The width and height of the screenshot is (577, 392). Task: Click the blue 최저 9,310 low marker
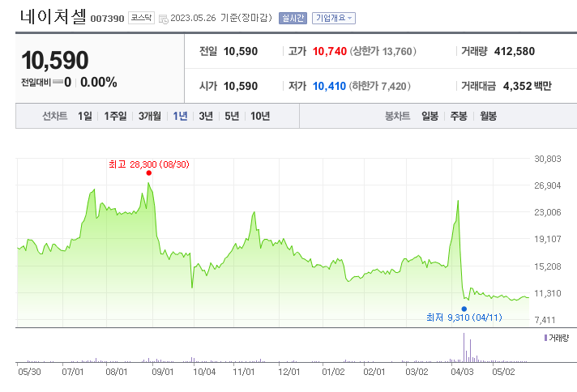coord(464,309)
